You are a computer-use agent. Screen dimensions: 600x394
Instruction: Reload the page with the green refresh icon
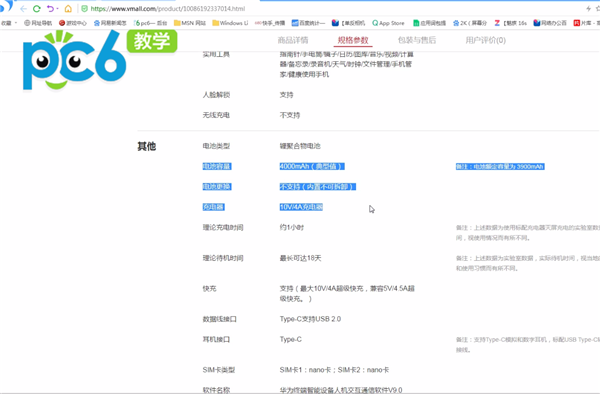pos(37,8)
